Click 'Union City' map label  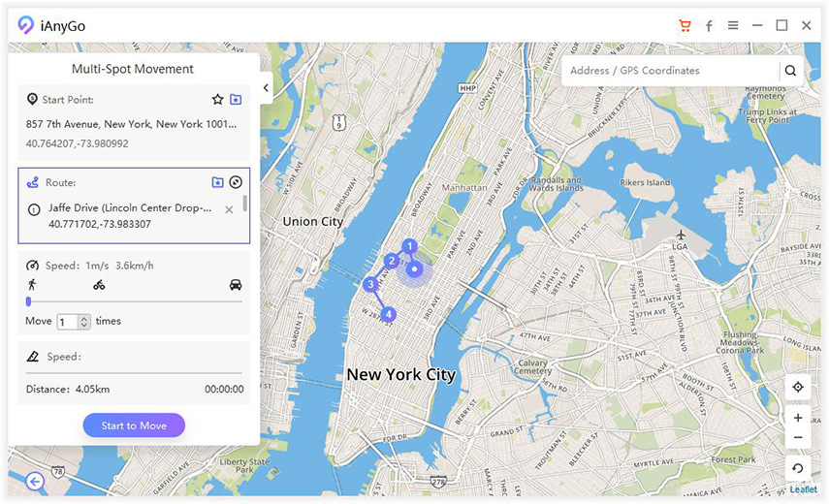tap(312, 221)
